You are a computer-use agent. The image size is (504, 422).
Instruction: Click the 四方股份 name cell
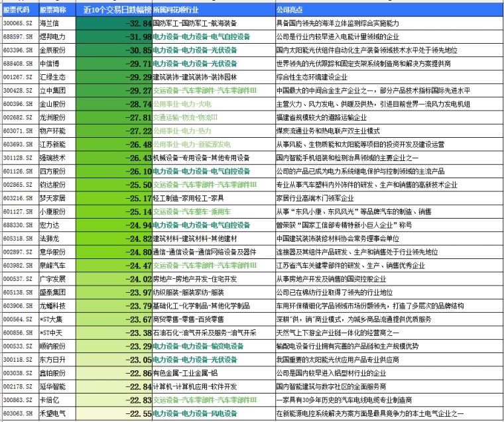point(57,172)
